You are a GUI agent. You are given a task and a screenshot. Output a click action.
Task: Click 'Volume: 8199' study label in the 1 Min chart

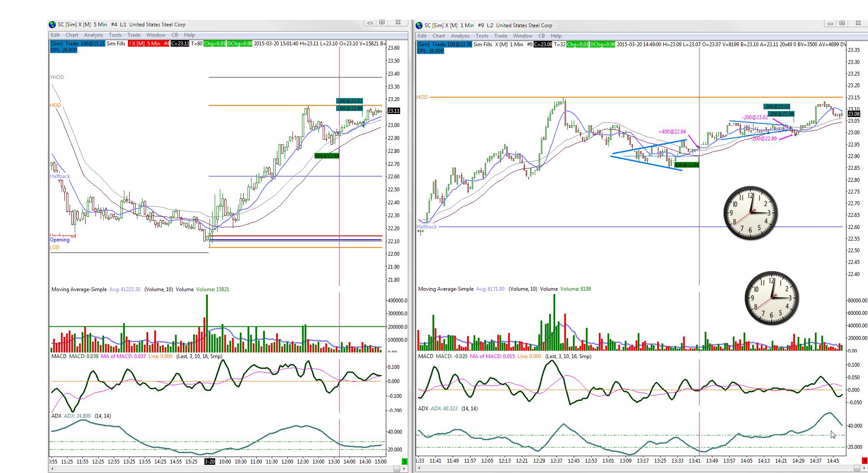point(575,289)
